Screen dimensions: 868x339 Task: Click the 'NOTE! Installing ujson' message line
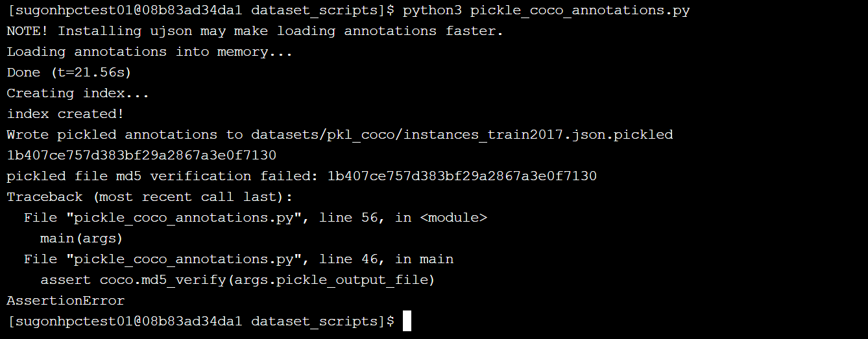[255, 31]
